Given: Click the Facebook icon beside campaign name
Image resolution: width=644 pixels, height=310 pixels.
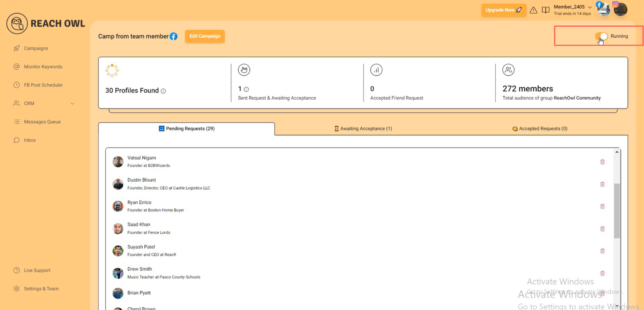Looking at the screenshot, I should 173,36.
